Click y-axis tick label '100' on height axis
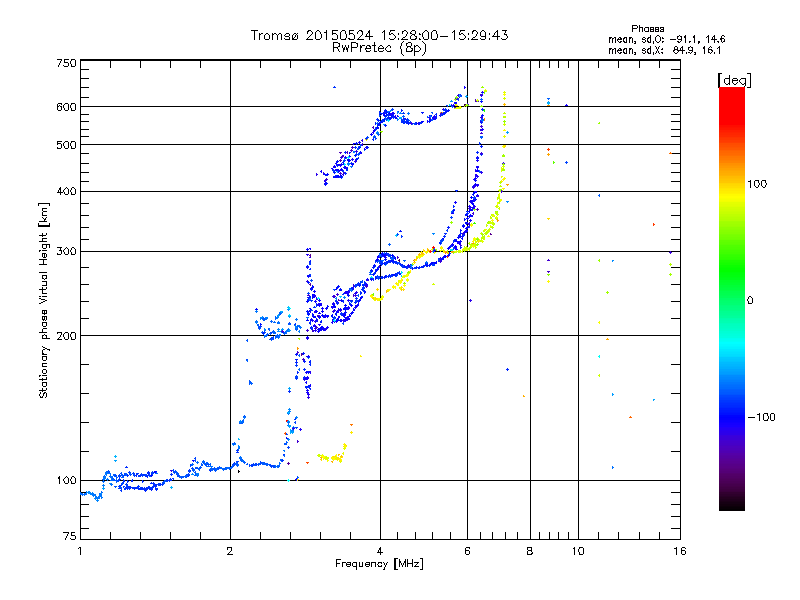Image resolution: width=800 pixels, height=600 pixels. point(67,481)
